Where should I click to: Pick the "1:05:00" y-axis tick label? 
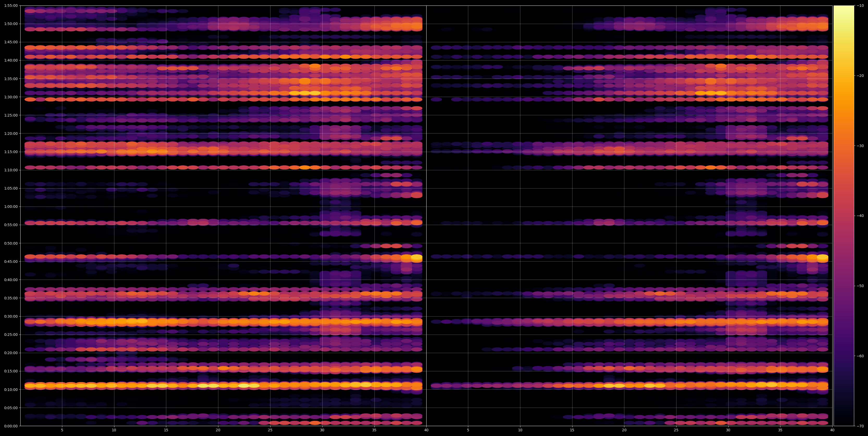[11, 189]
